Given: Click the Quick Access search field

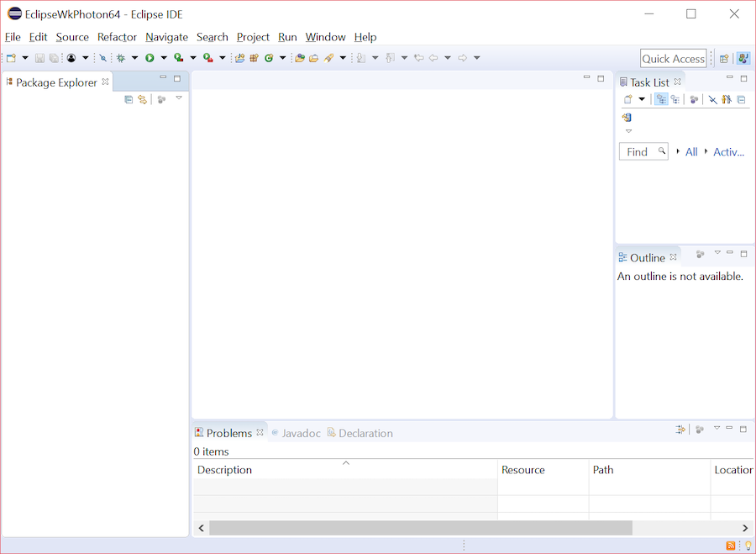Looking at the screenshot, I should (674, 59).
